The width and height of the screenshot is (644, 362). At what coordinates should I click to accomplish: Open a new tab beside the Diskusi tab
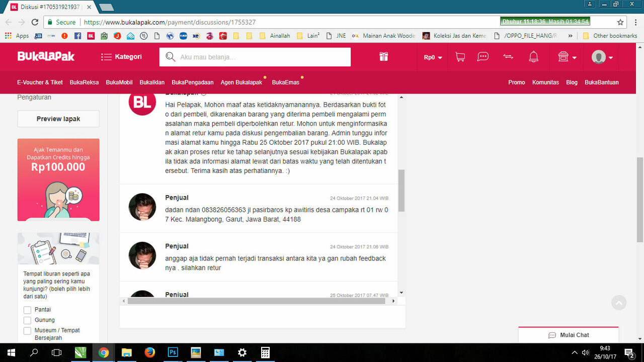click(x=106, y=7)
